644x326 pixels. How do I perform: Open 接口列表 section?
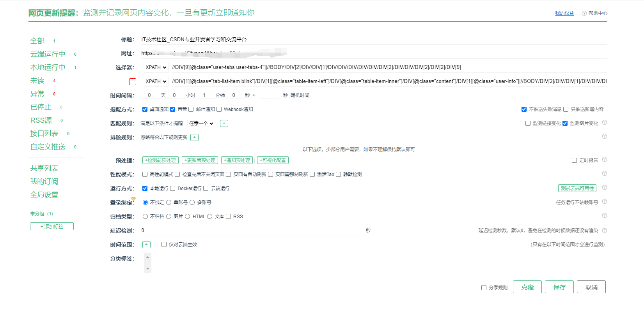44,134
